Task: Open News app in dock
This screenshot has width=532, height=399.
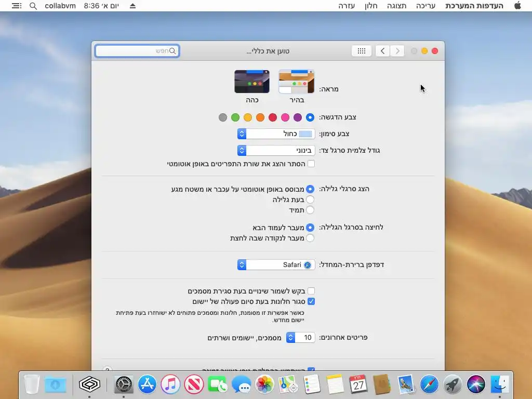Action: pos(194,384)
